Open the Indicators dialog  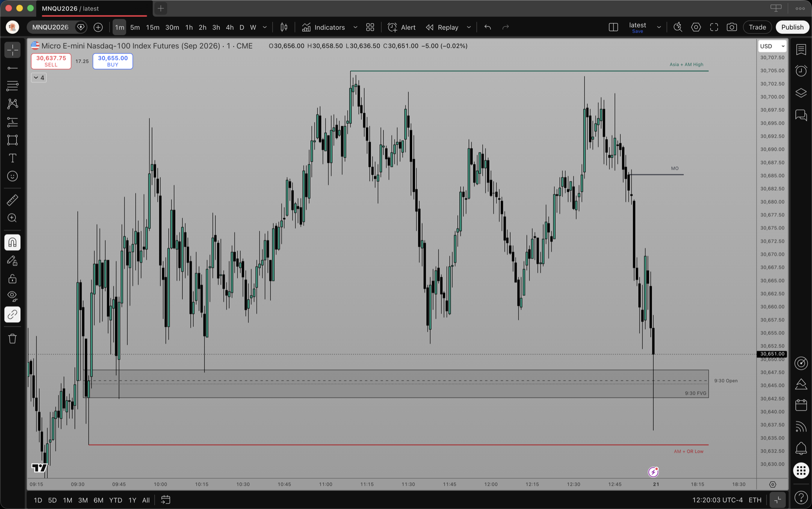click(323, 28)
